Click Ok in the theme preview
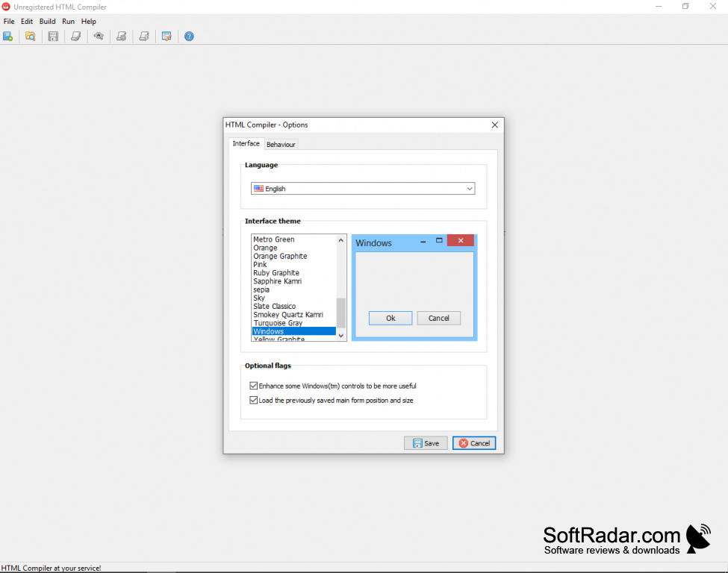This screenshot has height=573, width=728. 391,319
